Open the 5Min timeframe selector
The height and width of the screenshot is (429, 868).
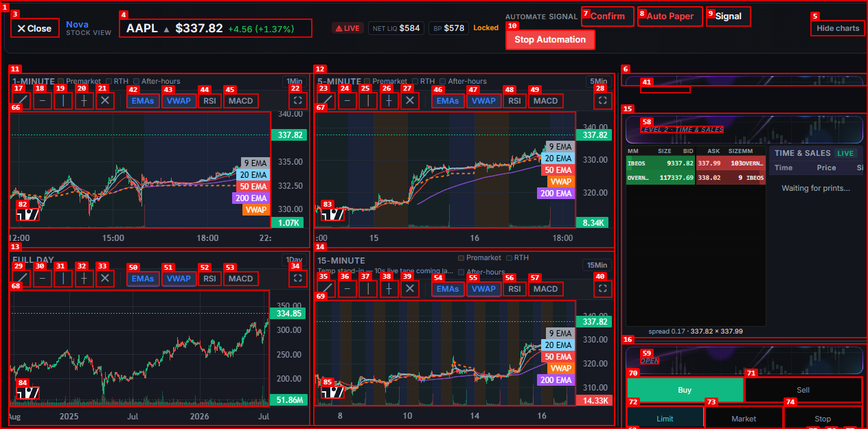pyautogui.click(x=599, y=81)
